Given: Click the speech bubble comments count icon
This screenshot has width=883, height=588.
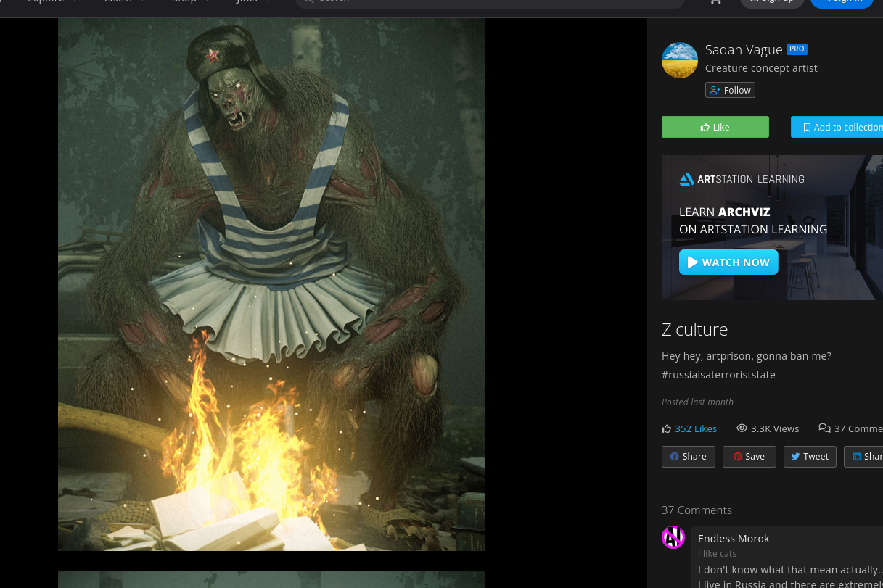Looking at the screenshot, I should (x=824, y=428).
